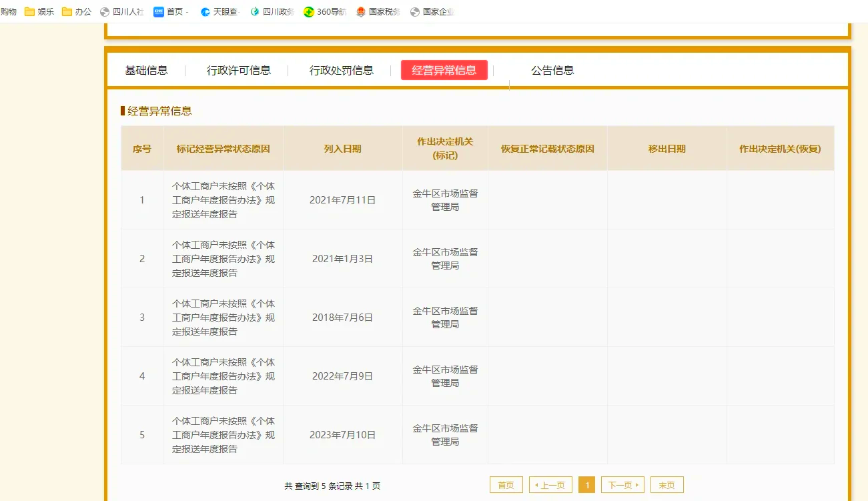Image resolution: width=868 pixels, height=501 pixels.
Task: Open the 国家税务 bookmark
Action: pos(378,11)
